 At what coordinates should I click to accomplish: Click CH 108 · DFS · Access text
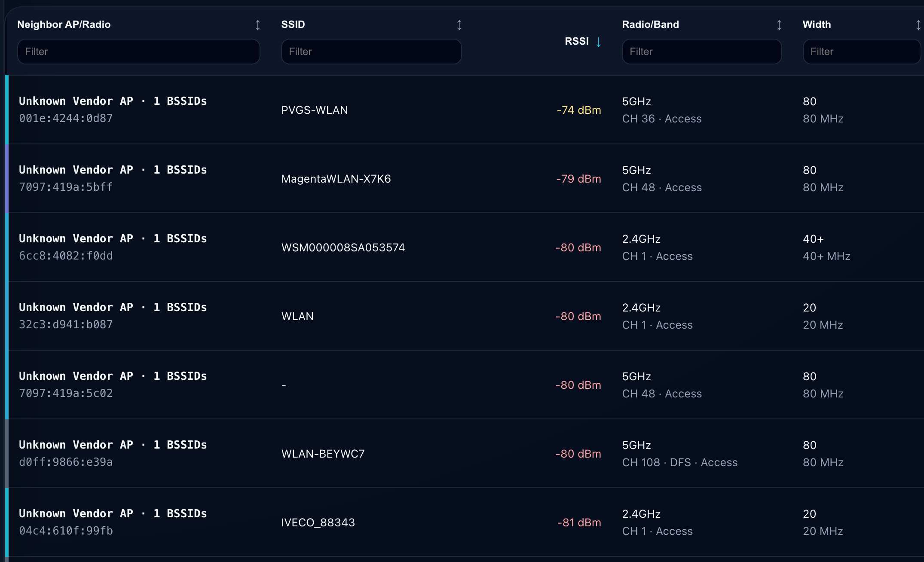680,462
